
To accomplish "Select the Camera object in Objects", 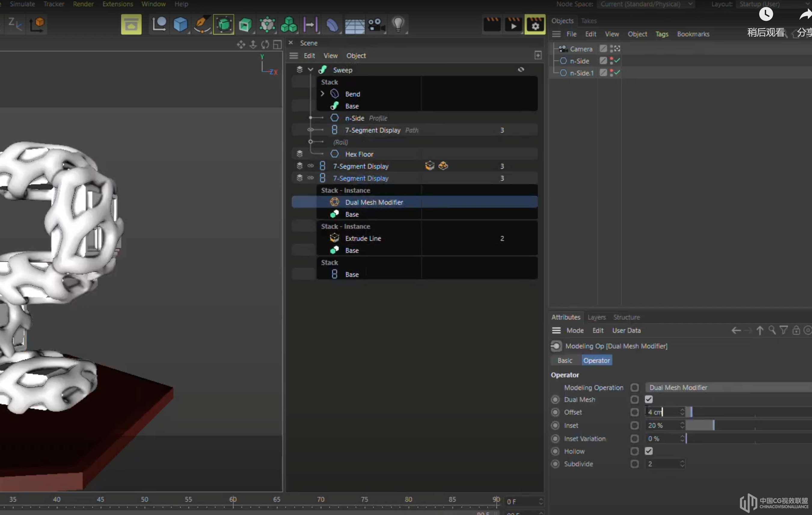I will (x=581, y=49).
